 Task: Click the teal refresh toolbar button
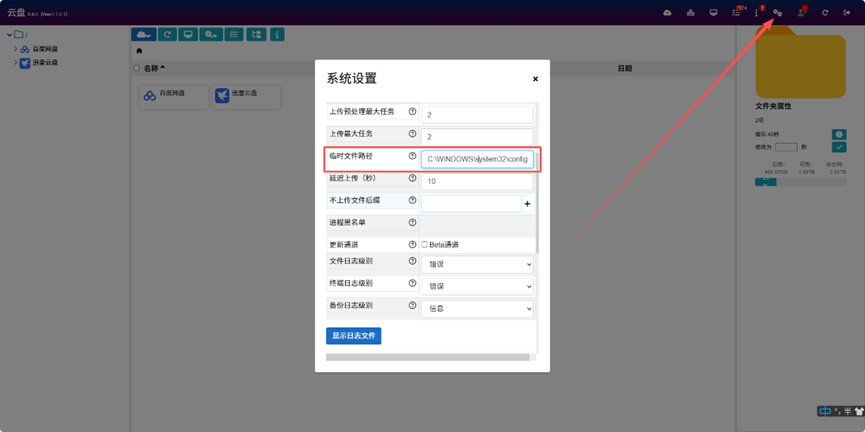[167, 34]
